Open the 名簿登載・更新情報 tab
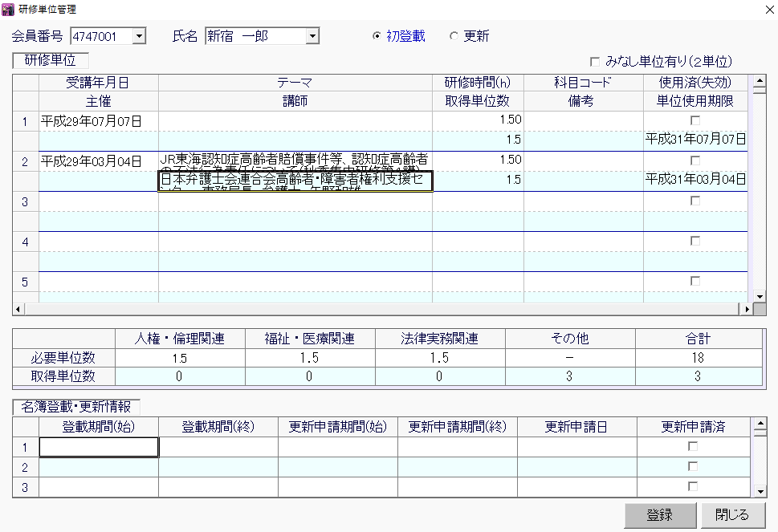This screenshot has height=532, width=778. click(76, 407)
